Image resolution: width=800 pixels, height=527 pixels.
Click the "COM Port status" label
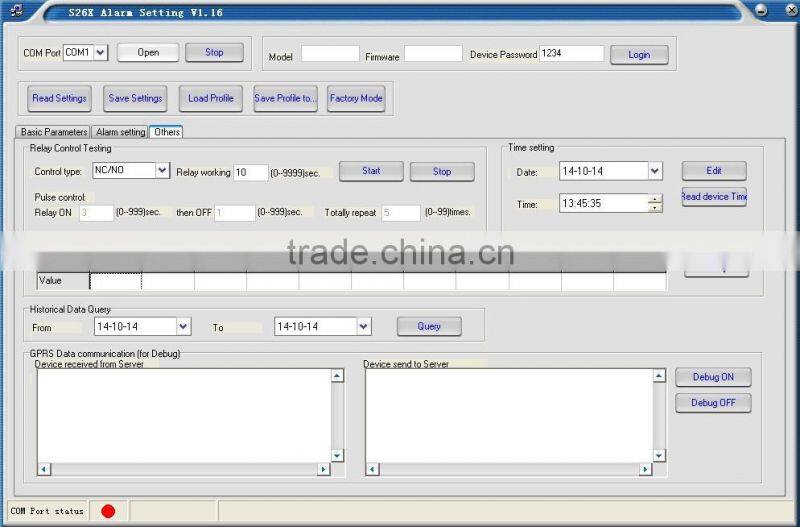tap(47, 511)
